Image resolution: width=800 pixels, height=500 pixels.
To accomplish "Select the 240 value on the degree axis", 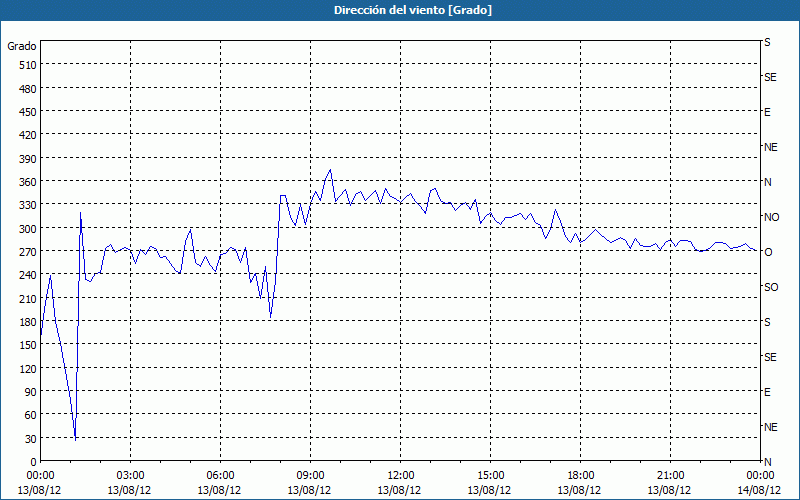I will tap(28, 276).
